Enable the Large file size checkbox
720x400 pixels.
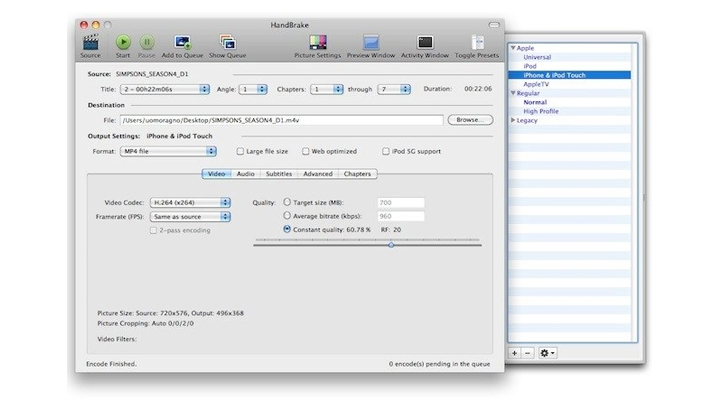tap(240, 151)
